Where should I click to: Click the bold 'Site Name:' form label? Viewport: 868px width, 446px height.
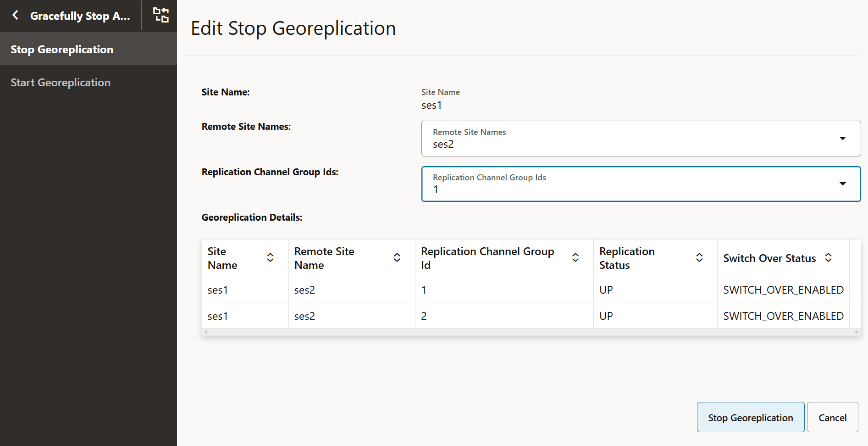point(226,92)
